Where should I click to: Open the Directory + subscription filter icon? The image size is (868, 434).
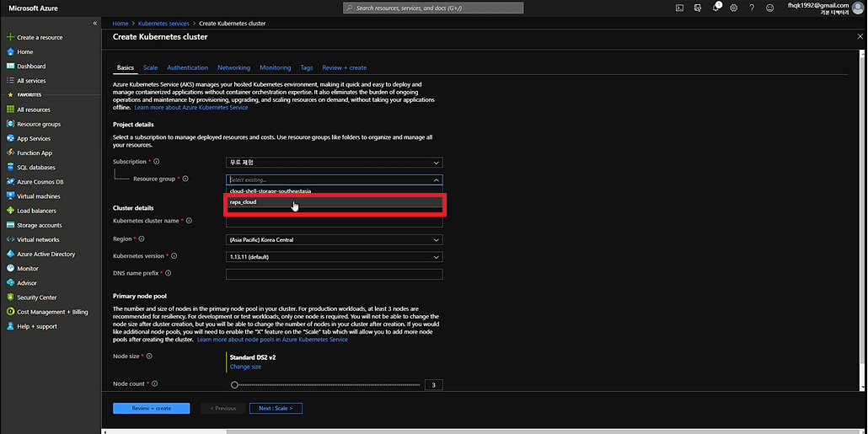point(698,8)
